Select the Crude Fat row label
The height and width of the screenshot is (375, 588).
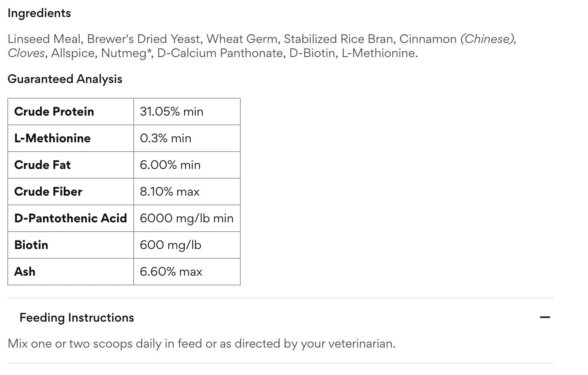71,165
